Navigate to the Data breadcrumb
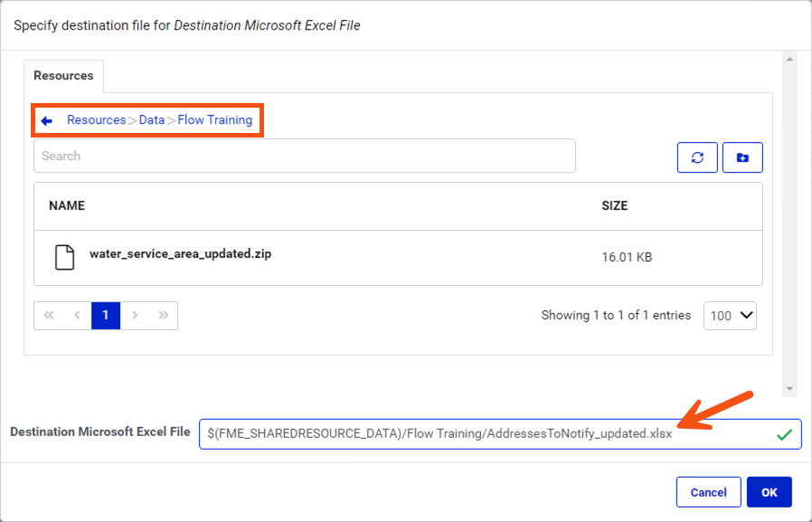This screenshot has width=812, height=522. pyautogui.click(x=151, y=119)
